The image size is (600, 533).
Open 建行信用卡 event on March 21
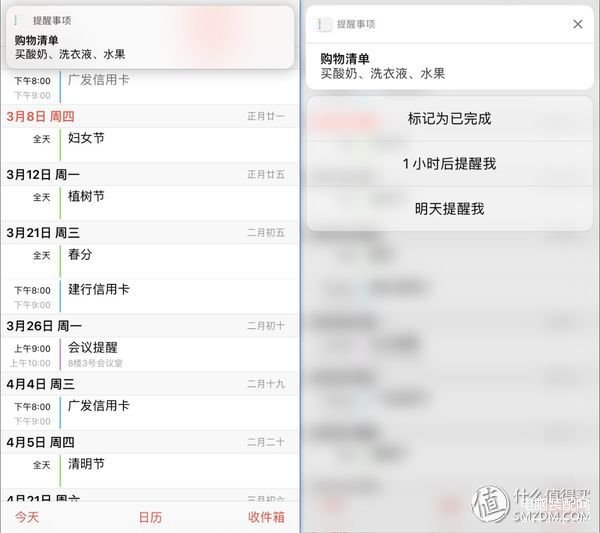(150, 297)
